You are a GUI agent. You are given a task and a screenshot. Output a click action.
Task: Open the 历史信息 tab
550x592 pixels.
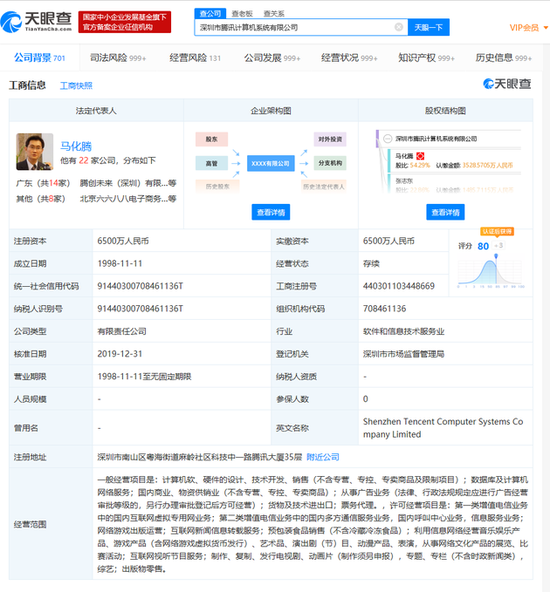click(504, 58)
